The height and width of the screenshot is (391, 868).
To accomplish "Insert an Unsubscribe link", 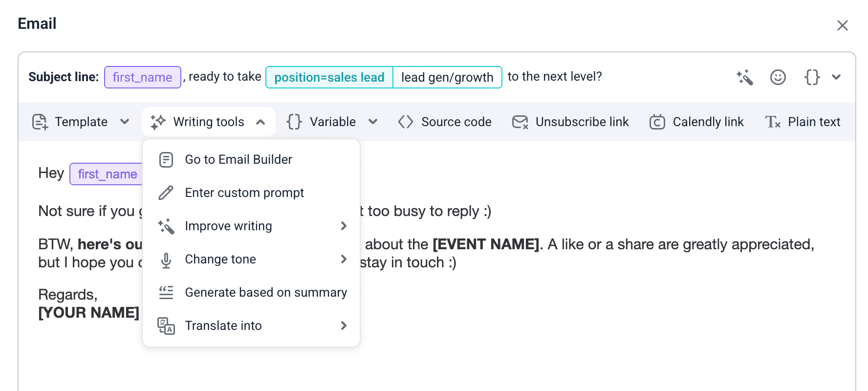I will [x=570, y=122].
